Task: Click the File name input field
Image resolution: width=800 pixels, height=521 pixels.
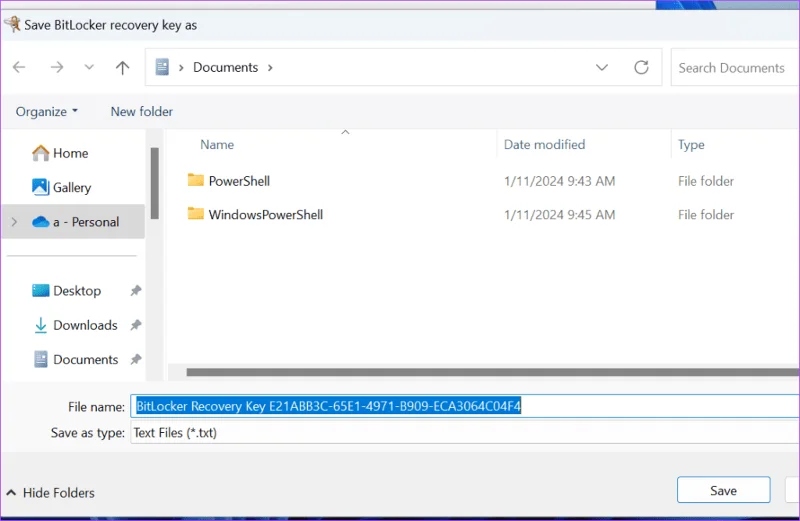Action: pyautogui.click(x=465, y=406)
